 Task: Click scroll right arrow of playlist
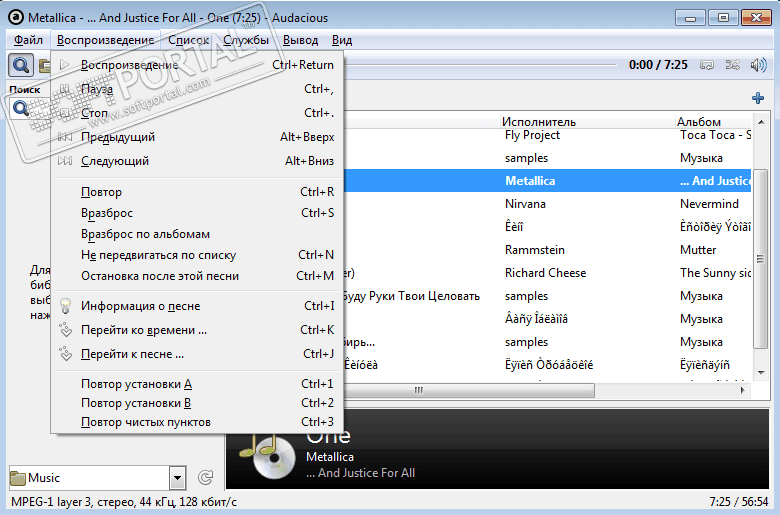742,390
